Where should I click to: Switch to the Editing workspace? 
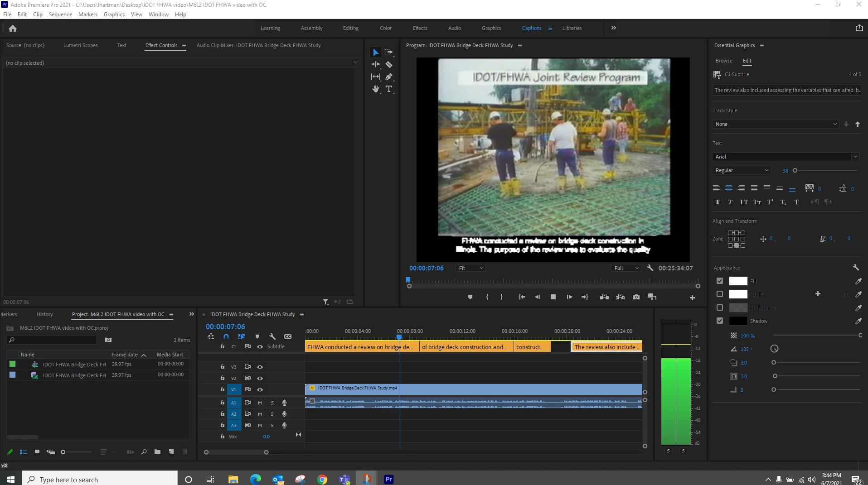350,28
